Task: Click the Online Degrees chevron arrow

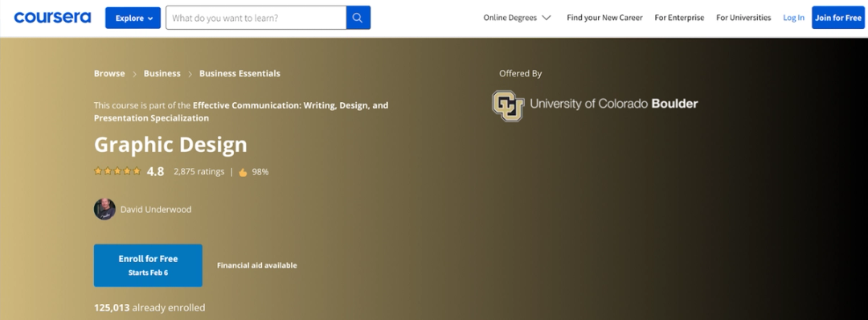Action: [x=547, y=18]
